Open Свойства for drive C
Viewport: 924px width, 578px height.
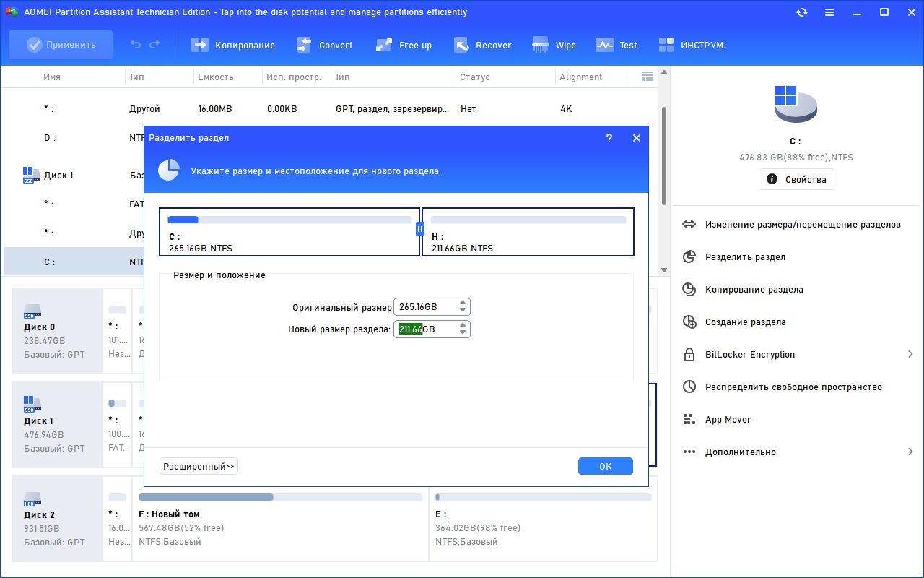point(796,179)
